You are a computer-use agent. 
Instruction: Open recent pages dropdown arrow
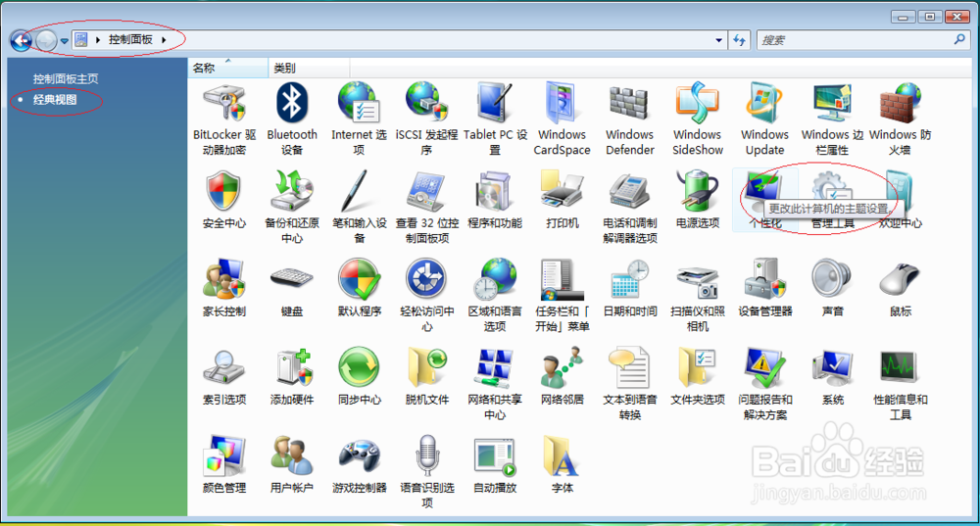64,41
